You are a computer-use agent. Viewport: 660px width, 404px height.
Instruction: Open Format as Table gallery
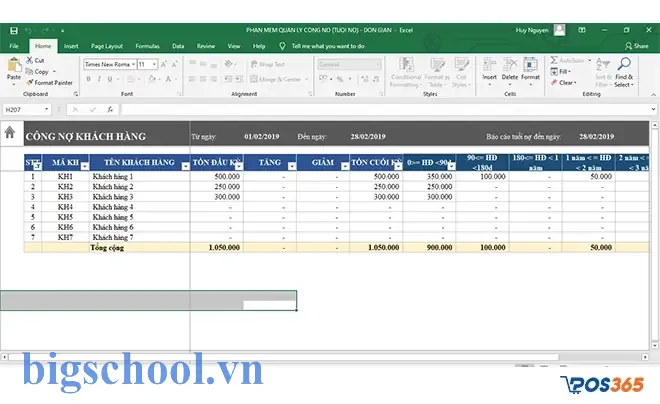pyautogui.click(x=437, y=72)
